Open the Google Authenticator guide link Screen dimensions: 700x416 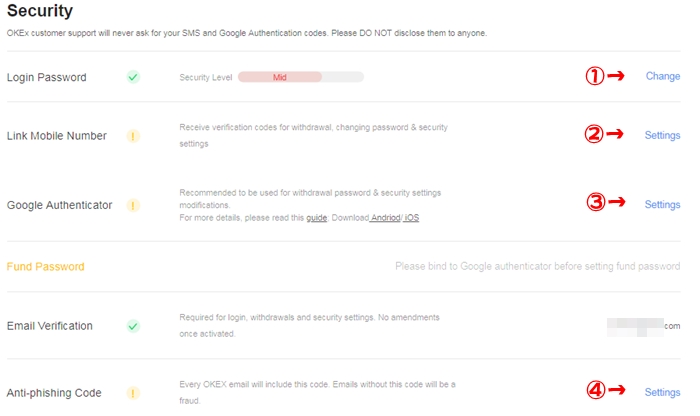tap(317, 218)
